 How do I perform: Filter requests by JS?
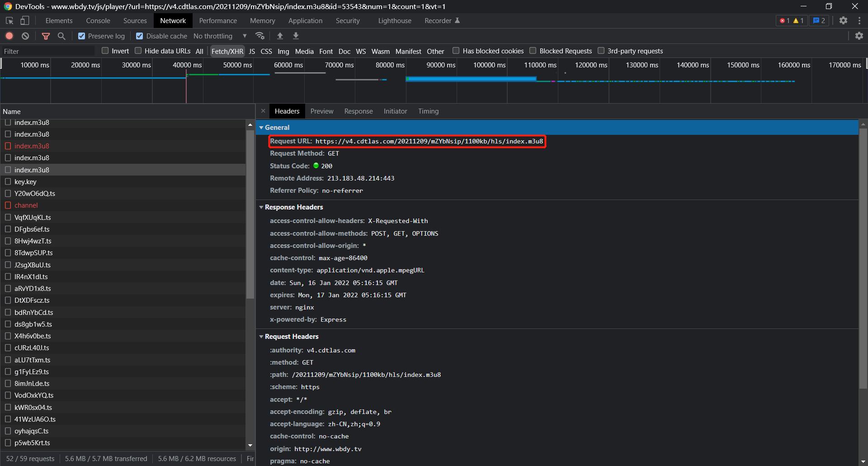tap(252, 51)
